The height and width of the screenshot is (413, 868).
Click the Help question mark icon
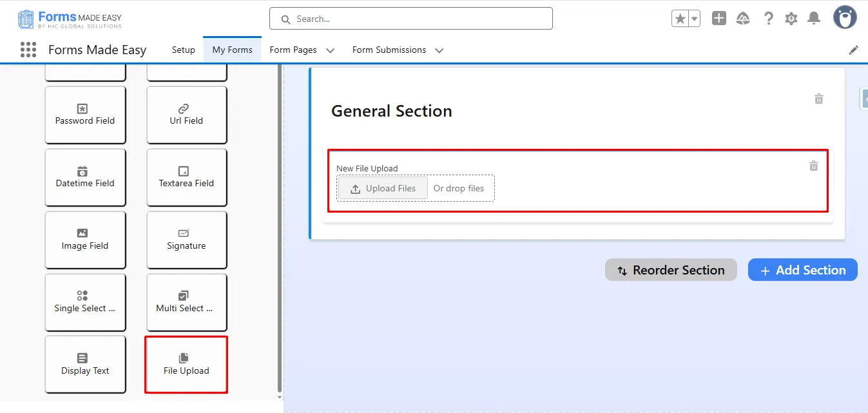pyautogui.click(x=768, y=19)
